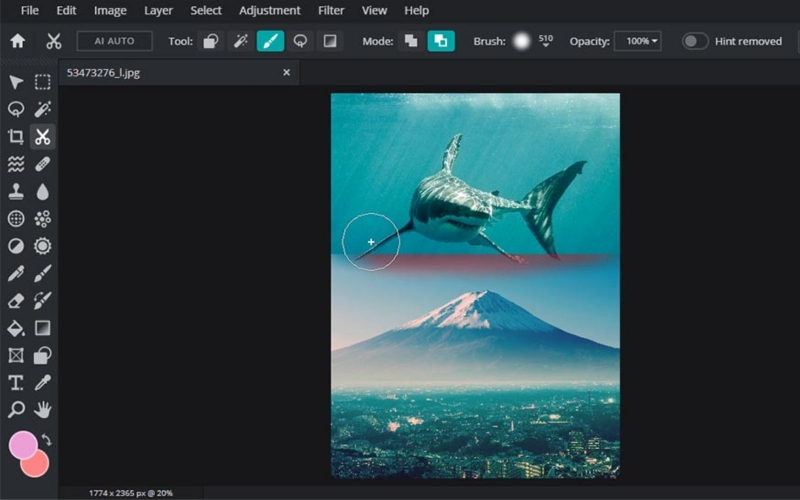This screenshot has height=500, width=800.
Task: Choose the Paint Bucket fill tool
Action: pos(16,328)
